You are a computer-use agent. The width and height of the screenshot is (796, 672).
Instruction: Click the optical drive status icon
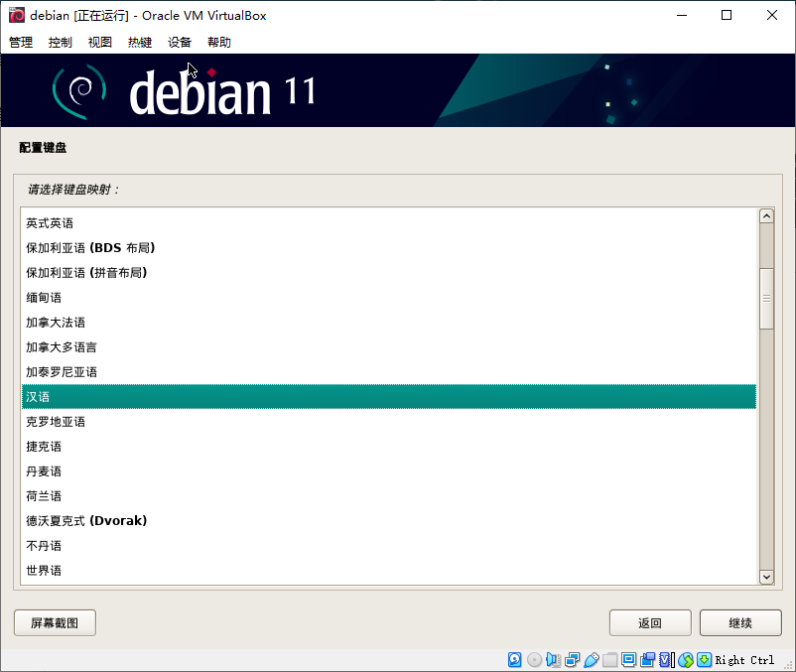coord(534,659)
